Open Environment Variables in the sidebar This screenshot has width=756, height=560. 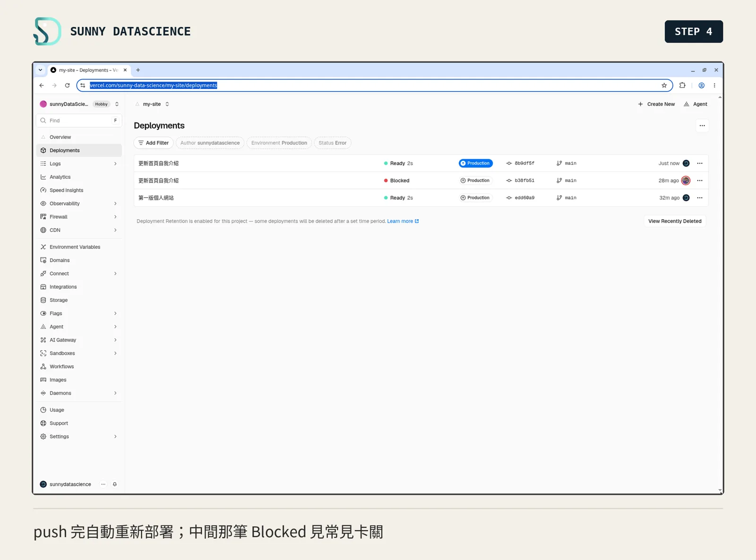pos(79,247)
